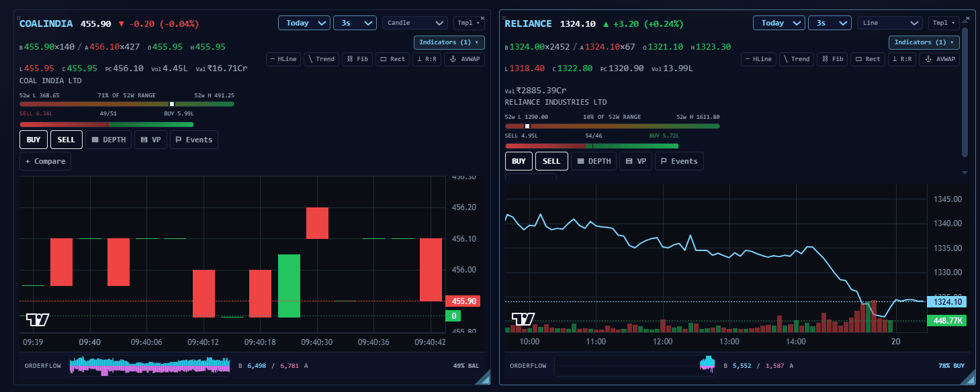Viewport: 980px width, 392px height.
Task: Click SELL button for COALINDIA
Action: [x=66, y=140]
